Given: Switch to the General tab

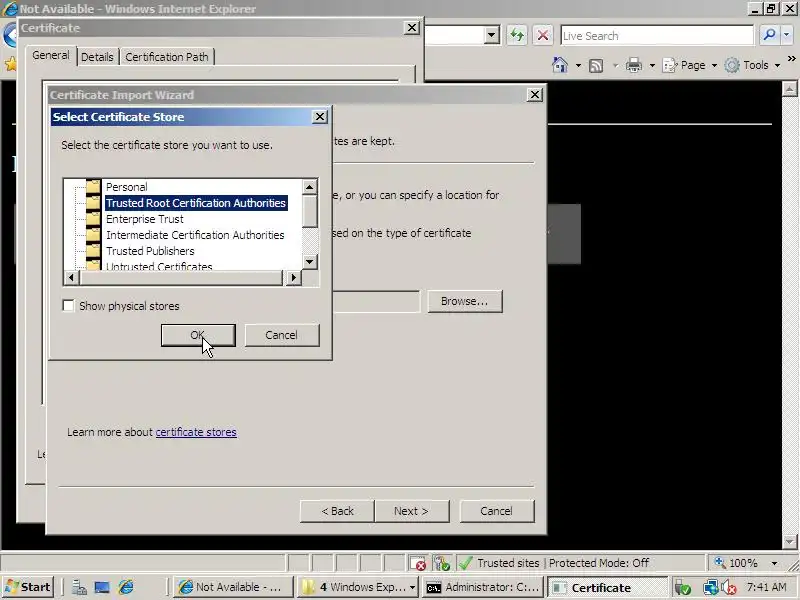Looking at the screenshot, I should click(51, 55).
